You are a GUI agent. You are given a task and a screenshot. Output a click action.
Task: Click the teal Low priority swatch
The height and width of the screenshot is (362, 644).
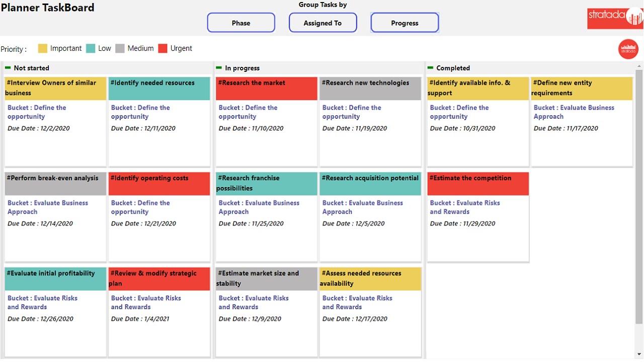tap(91, 49)
